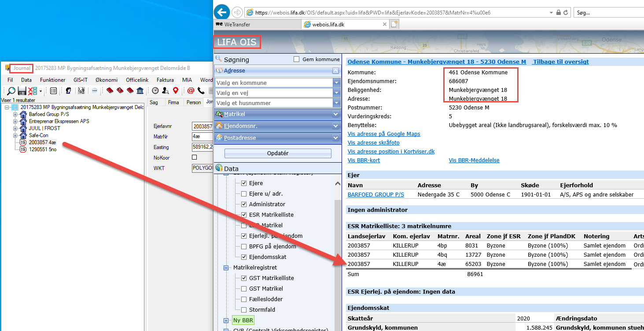The height and width of the screenshot is (331, 644).
Task: Click the bank building icon in toolbar
Action: [140, 91]
